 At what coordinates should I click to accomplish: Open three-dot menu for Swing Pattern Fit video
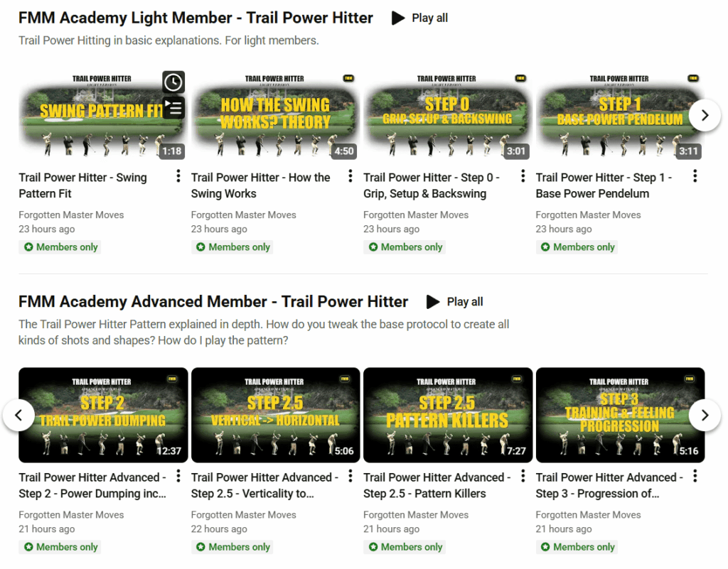click(178, 176)
